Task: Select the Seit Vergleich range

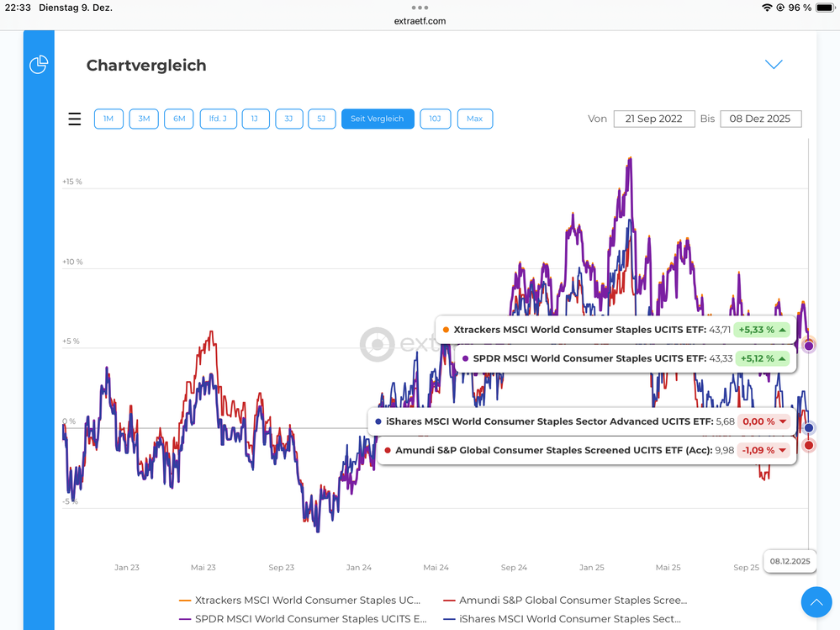Action: click(x=378, y=119)
